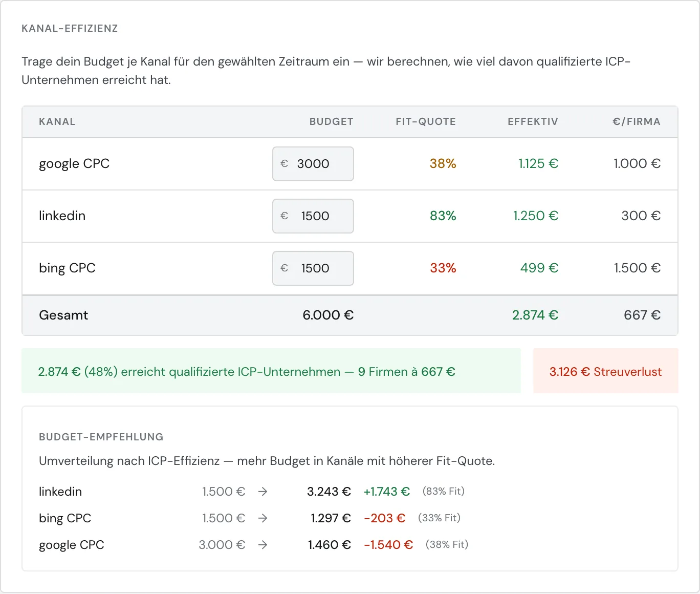Image resolution: width=700 pixels, height=594 pixels.
Task: Focus the linkedin budget input in the table
Action: (x=313, y=216)
